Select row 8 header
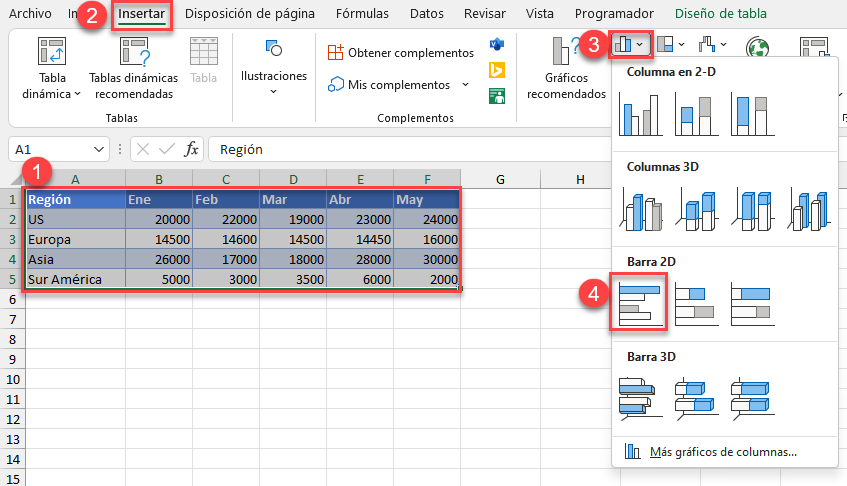Screen dimensions: 847x486 pyautogui.click(x=12, y=340)
